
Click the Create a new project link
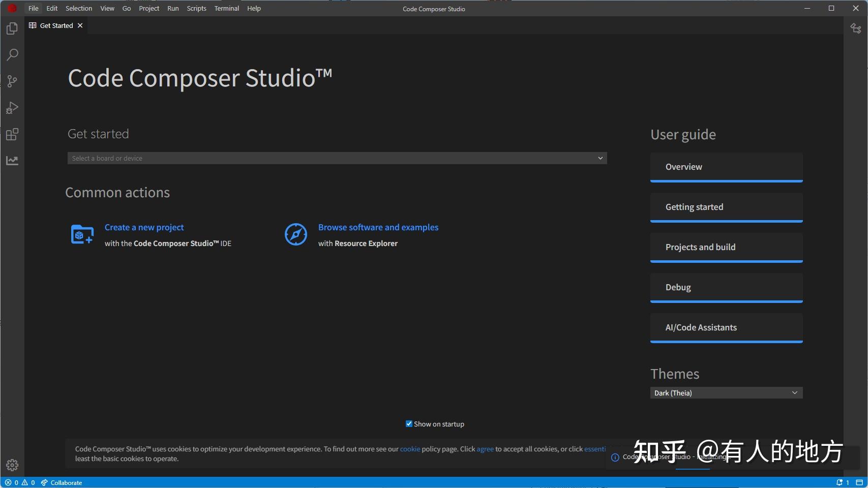[144, 227]
